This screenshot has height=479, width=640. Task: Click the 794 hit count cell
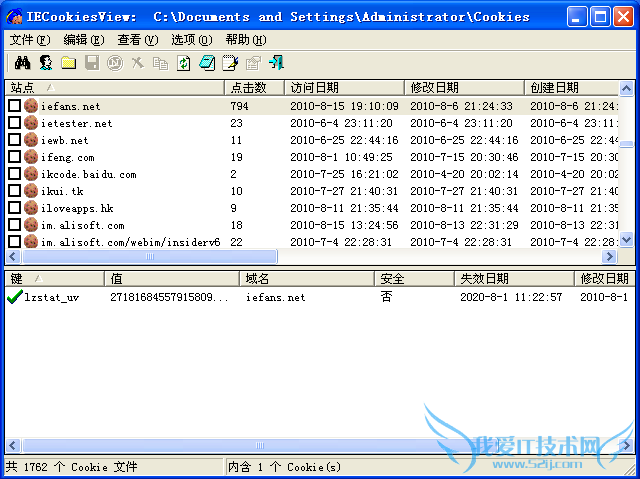(239, 106)
